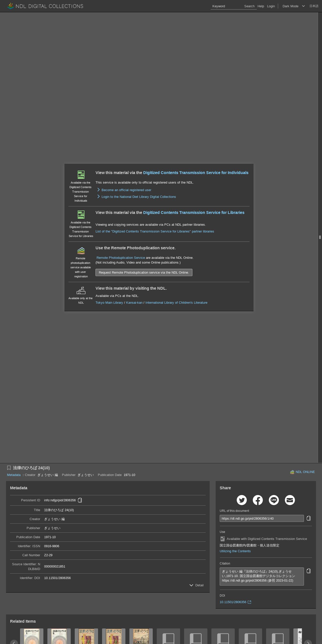
Task: Click Request Remote Photoduplication service via NDL Online
Action: point(144,273)
